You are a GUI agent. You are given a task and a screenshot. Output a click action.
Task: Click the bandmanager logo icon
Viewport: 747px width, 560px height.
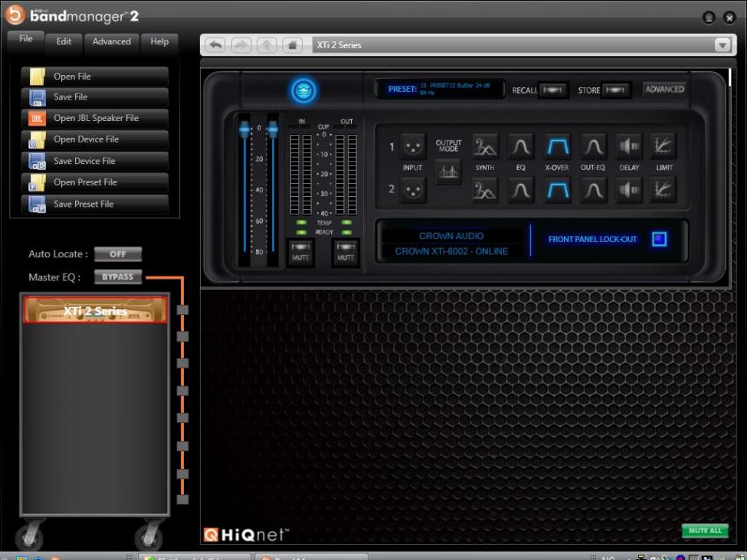15,15
